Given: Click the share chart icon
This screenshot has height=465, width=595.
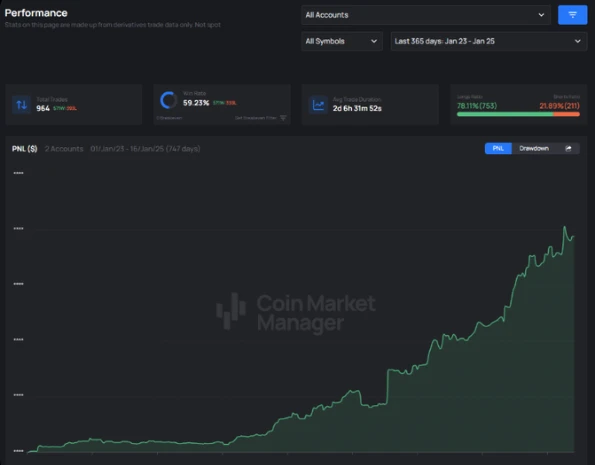Looking at the screenshot, I should tap(568, 148).
